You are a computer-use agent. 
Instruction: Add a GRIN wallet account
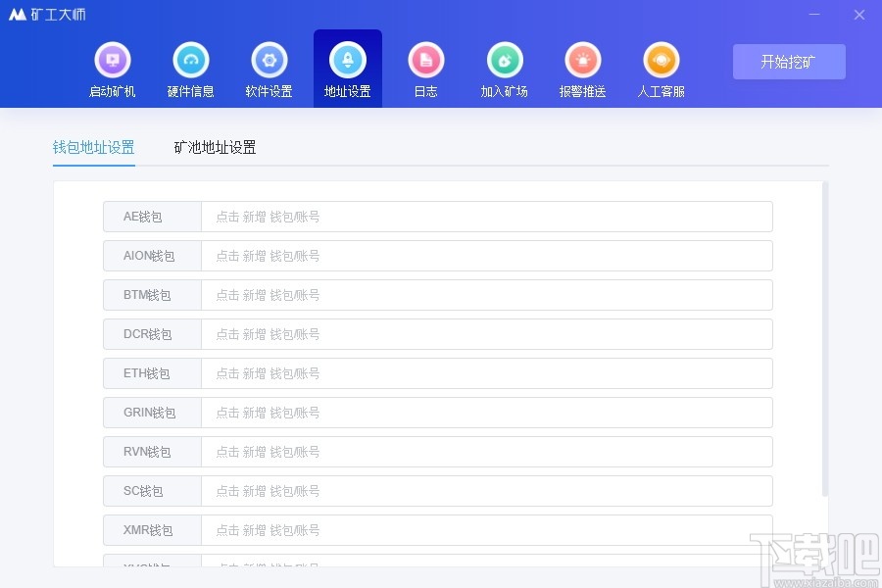point(487,413)
